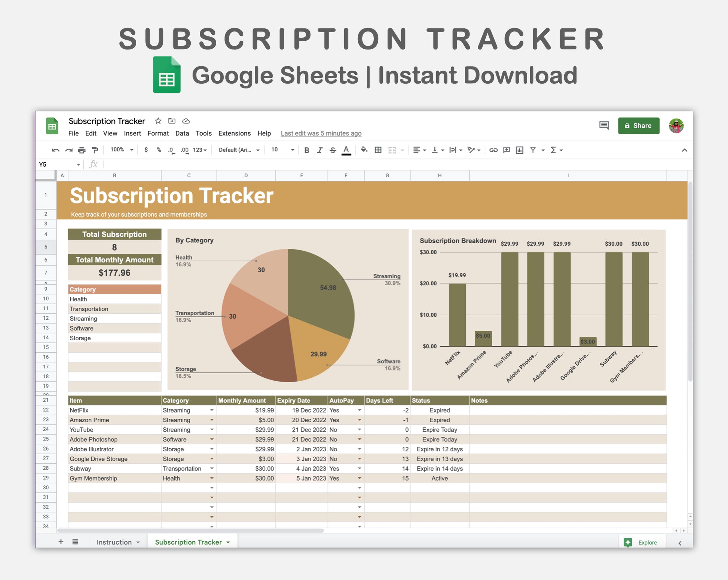Click the borders icon

[378, 150]
